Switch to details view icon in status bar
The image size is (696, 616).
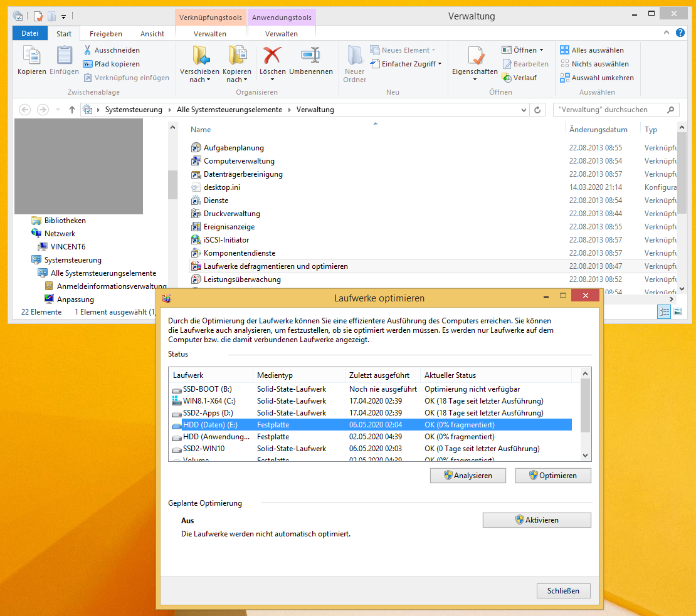tap(664, 312)
